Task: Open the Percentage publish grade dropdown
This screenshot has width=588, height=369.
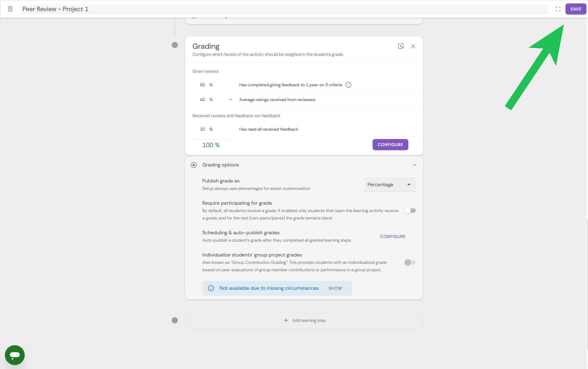Action: (390, 185)
